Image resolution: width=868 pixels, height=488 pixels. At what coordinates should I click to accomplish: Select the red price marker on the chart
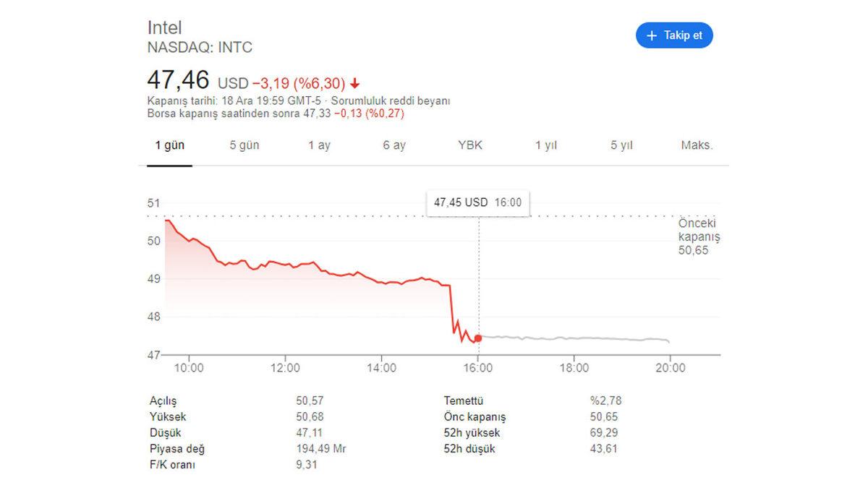(x=478, y=337)
